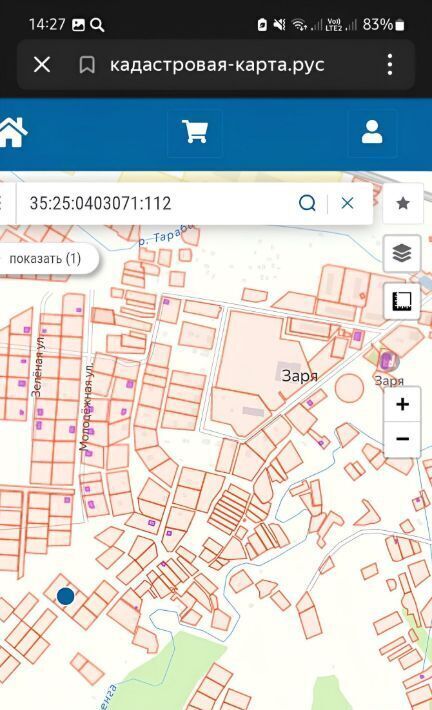432x710 pixels.
Task: Tap the Заря place icon on the map
Action: point(388,361)
